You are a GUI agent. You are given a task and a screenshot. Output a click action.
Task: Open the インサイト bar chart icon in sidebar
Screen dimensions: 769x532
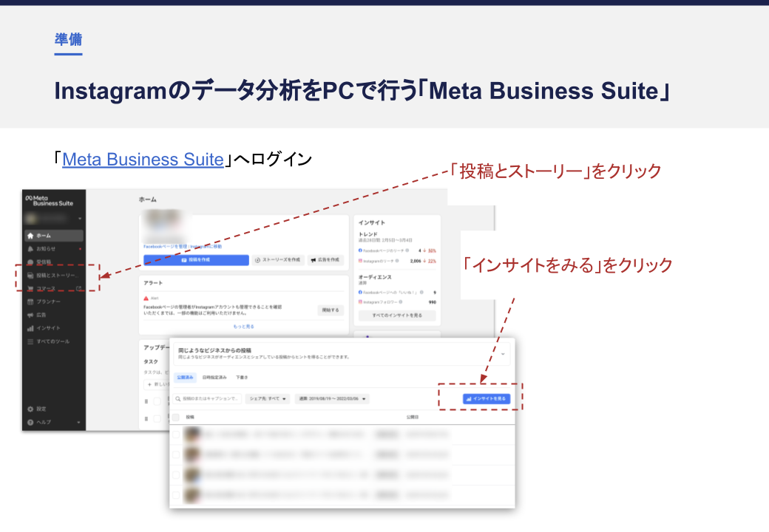pos(30,328)
